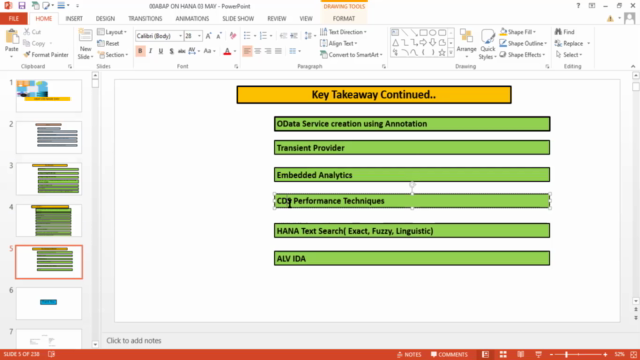This screenshot has height=360, width=640.
Task: Open the PowerPoint Help question mark
Action: point(578,6)
